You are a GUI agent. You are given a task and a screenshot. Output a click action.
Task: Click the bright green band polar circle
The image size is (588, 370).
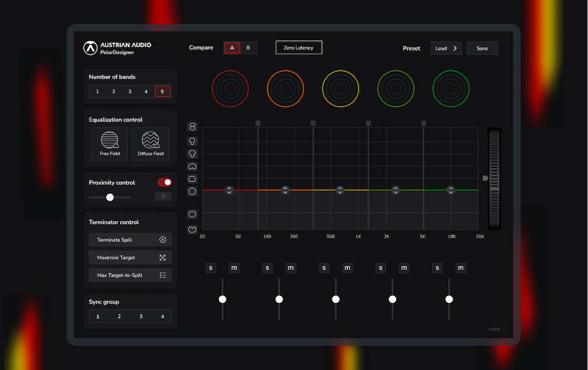451,88
